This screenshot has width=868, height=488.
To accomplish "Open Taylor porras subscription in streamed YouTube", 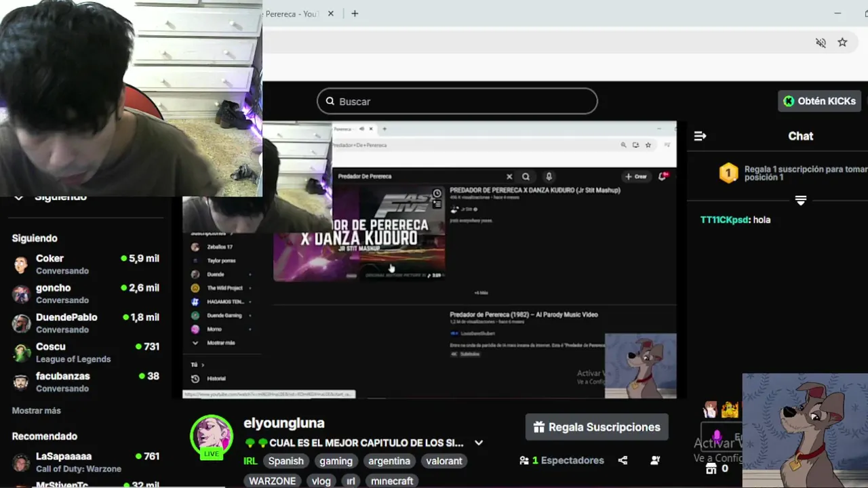I will click(221, 261).
